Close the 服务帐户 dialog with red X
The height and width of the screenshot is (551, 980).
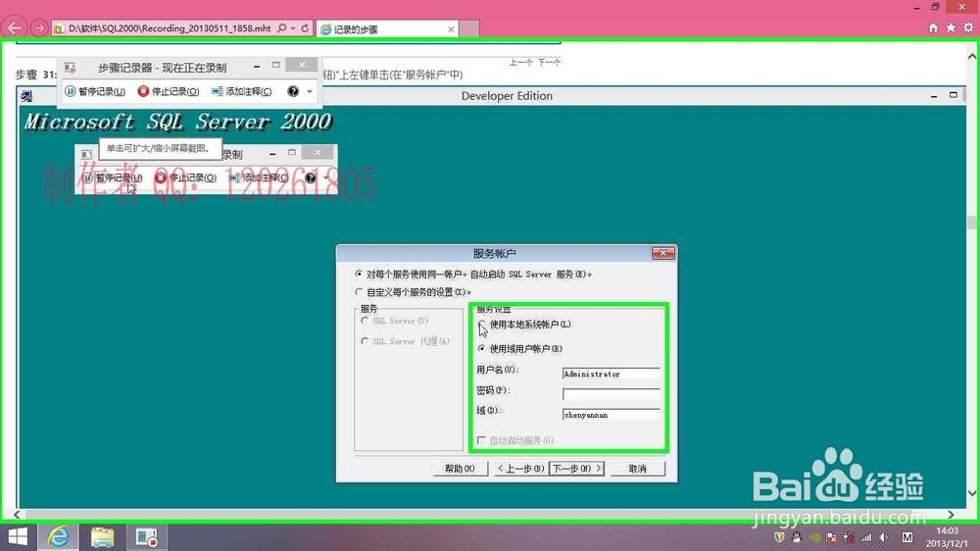(x=663, y=253)
